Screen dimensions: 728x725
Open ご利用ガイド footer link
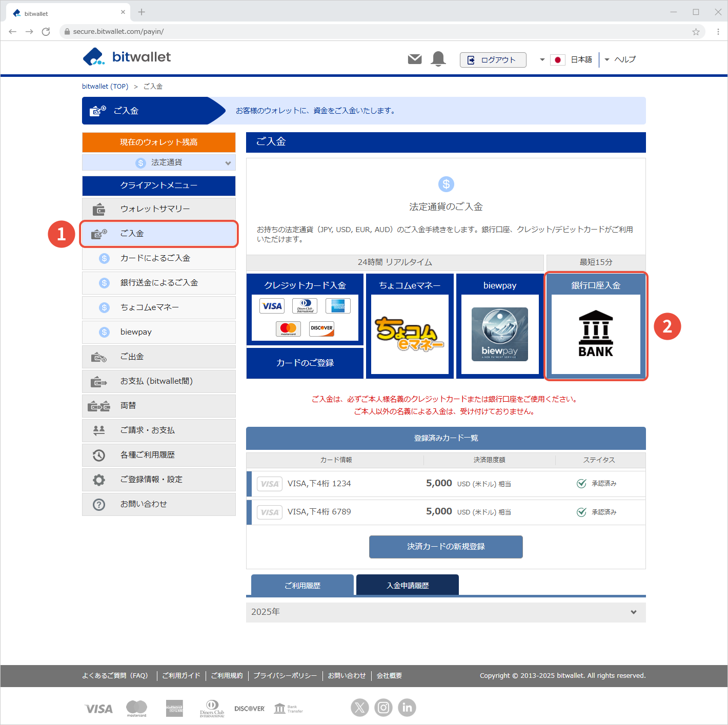pyautogui.click(x=181, y=676)
